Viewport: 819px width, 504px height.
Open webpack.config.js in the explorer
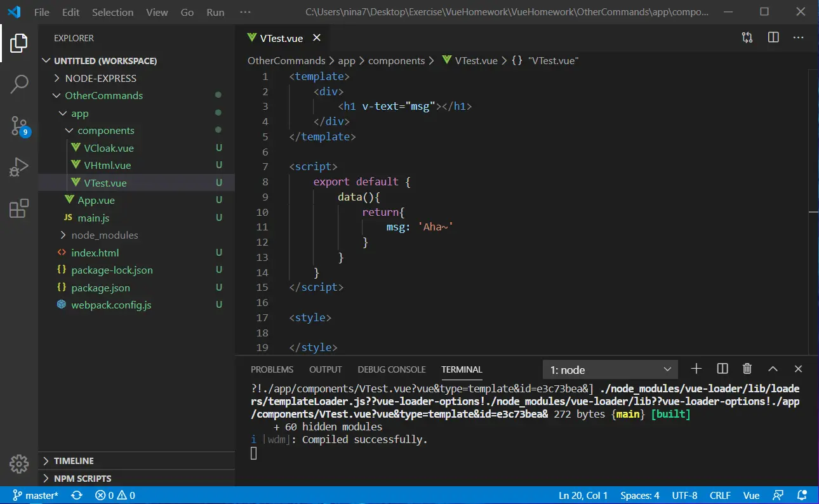[111, 305]
